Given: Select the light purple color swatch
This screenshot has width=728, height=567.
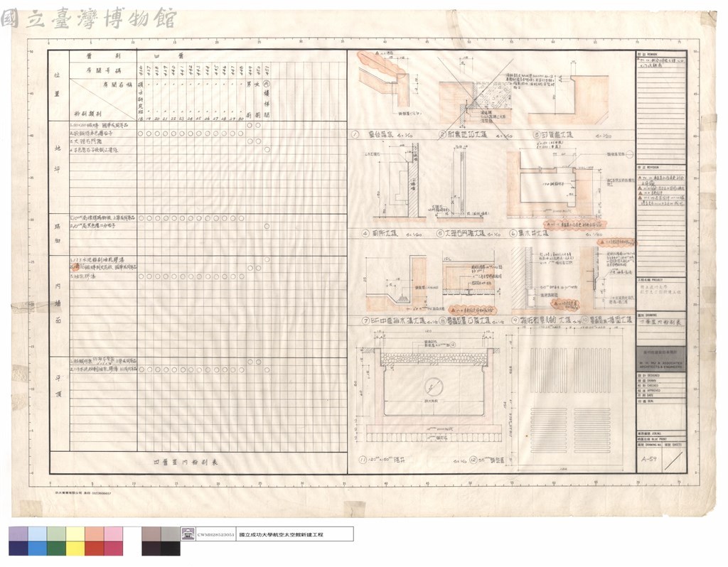Looking at the screenshot, I should coord(18,534).
